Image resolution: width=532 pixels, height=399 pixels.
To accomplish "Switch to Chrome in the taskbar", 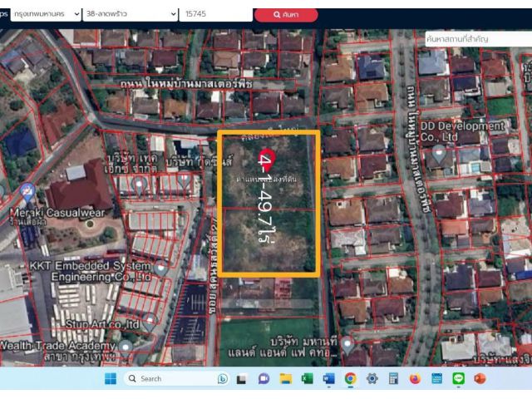I will point(351,379).
